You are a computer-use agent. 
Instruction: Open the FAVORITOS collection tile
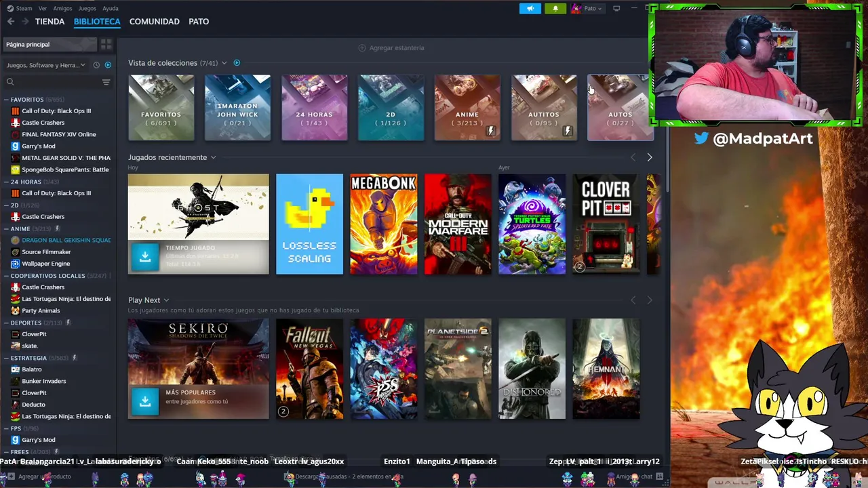(x=161, y=108)
